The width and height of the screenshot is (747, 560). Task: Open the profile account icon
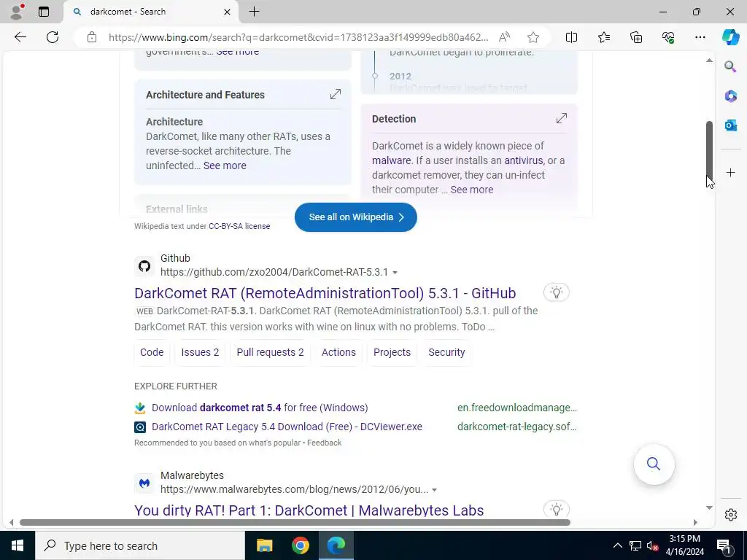click(17, 12)
